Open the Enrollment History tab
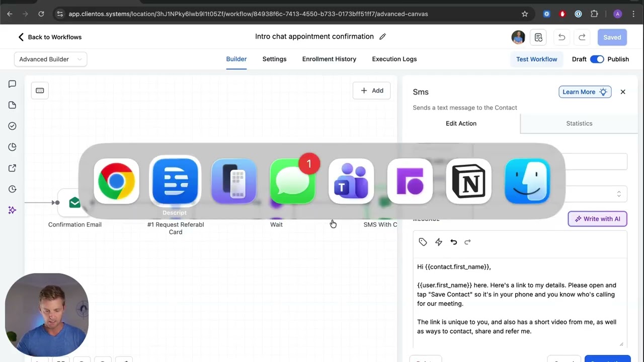The image size is (644, 362). [329, 59]
